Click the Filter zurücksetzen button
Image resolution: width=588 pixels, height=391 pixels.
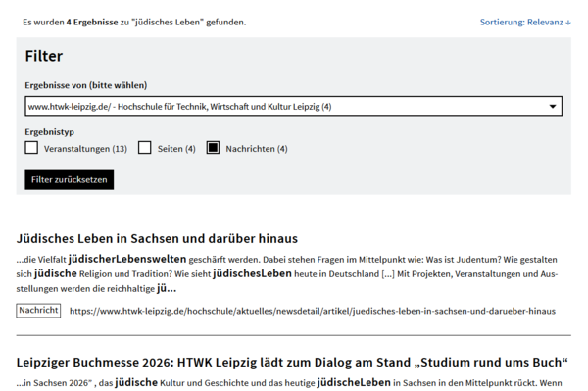(x=69, y=179)
